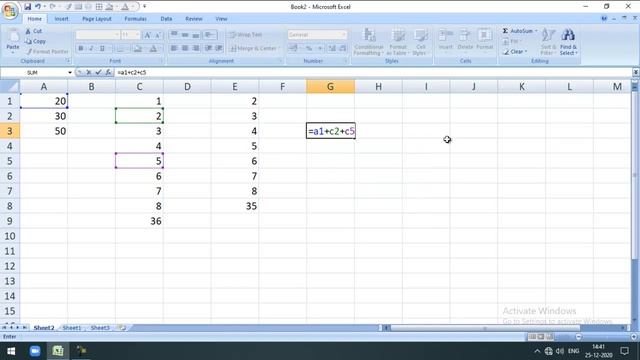Cut the selected content
Viewport: 640px width, 360px height.
(x=34, y=31)
